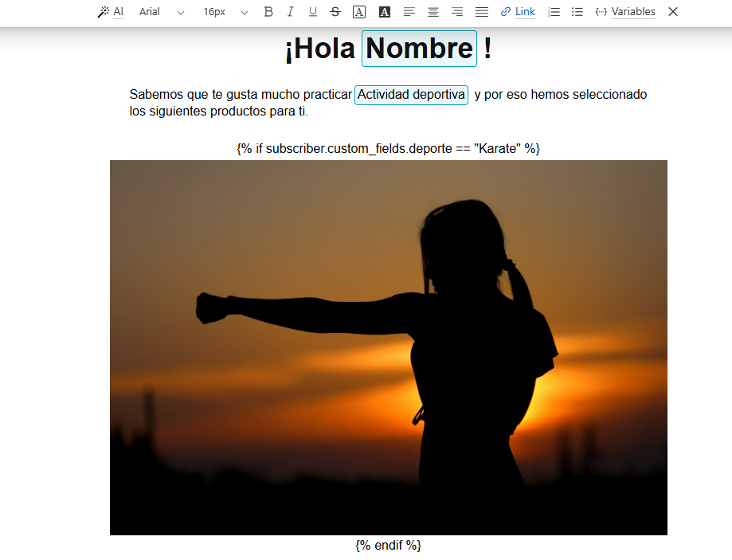Close the formatting toolbar
This screenshot has width=732, height=560.
coord(672,12)
